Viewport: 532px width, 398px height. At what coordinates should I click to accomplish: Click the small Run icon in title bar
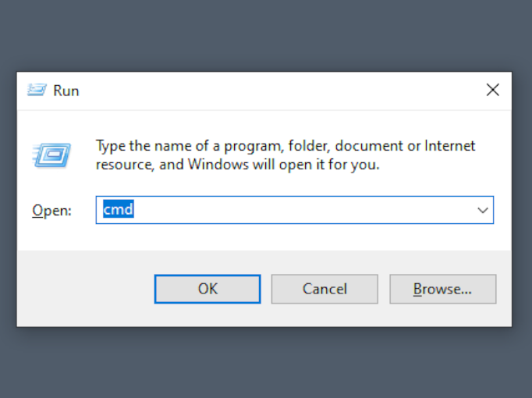pyautogui.click(x=37, y=90)
